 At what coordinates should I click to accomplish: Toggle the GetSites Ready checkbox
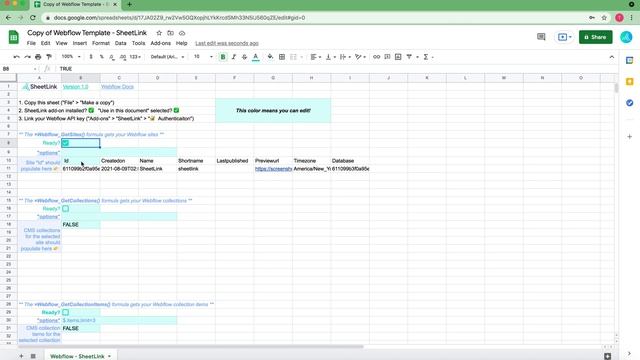coord(66,143)
